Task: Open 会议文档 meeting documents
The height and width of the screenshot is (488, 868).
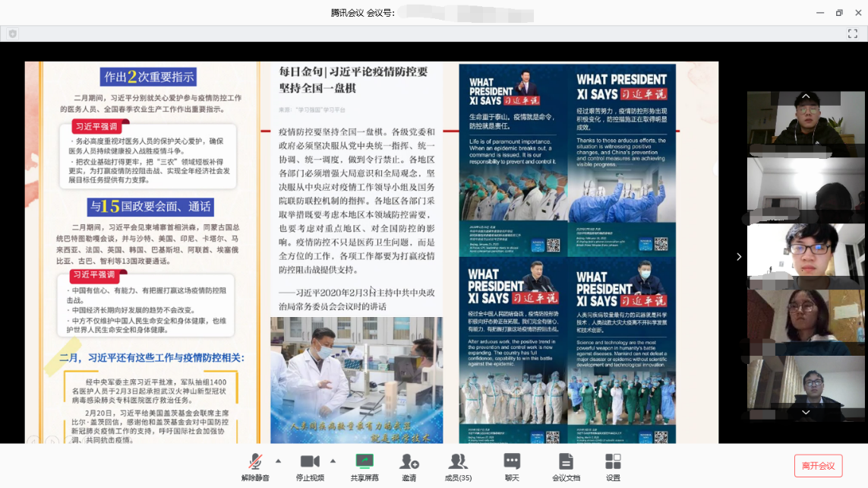Action: [566, 465]
